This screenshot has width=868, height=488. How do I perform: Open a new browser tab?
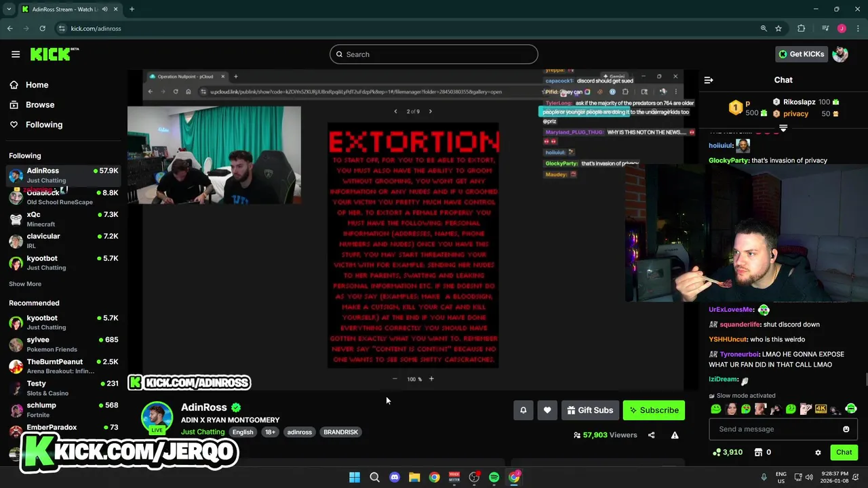tap(132, 9)
